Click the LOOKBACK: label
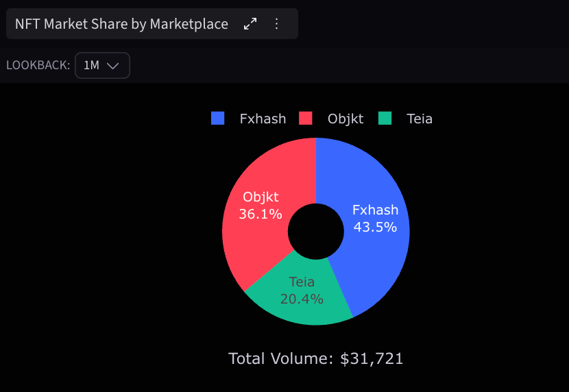The image size is (569, 392). (38, 65)
